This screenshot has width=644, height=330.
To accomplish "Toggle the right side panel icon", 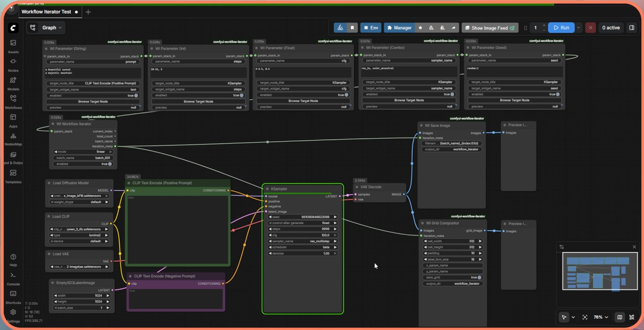I will coord(632,28).
